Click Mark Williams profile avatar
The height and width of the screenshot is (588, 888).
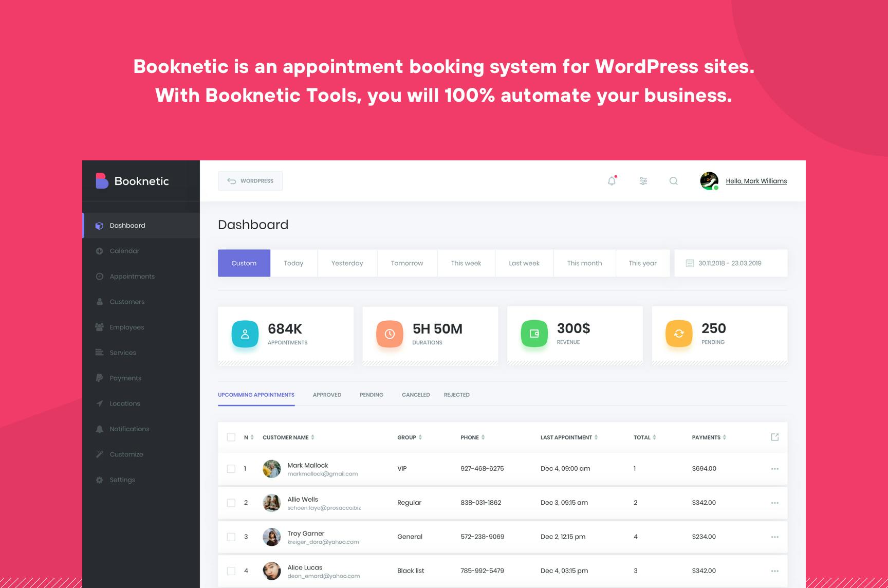pos(709,181)
